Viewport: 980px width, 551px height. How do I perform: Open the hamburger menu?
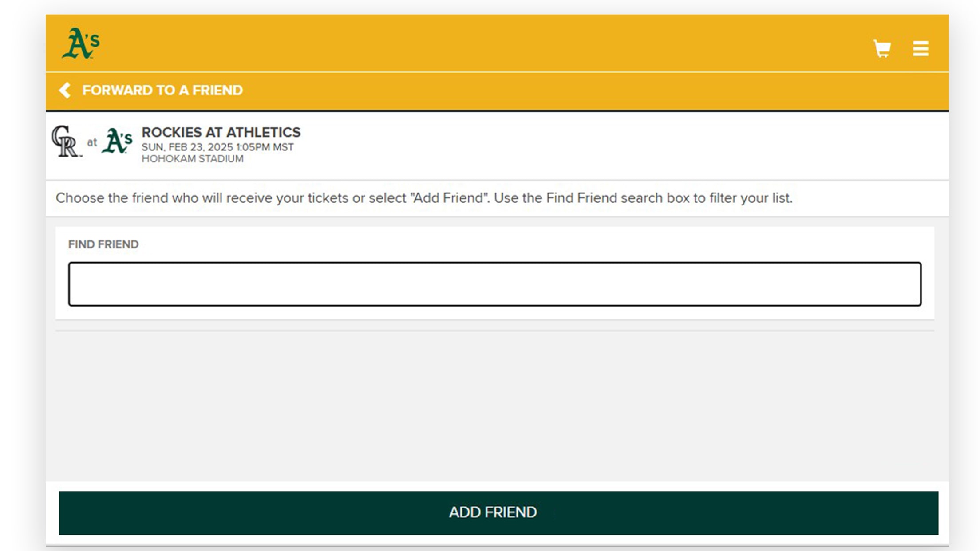coord(921,48)
